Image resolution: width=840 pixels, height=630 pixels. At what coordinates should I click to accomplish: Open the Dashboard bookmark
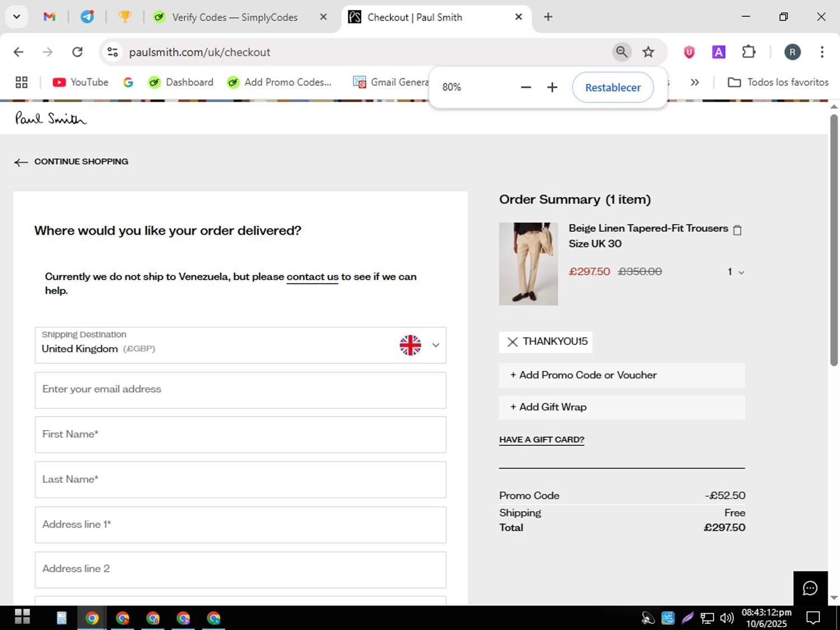tap(181, 82)
